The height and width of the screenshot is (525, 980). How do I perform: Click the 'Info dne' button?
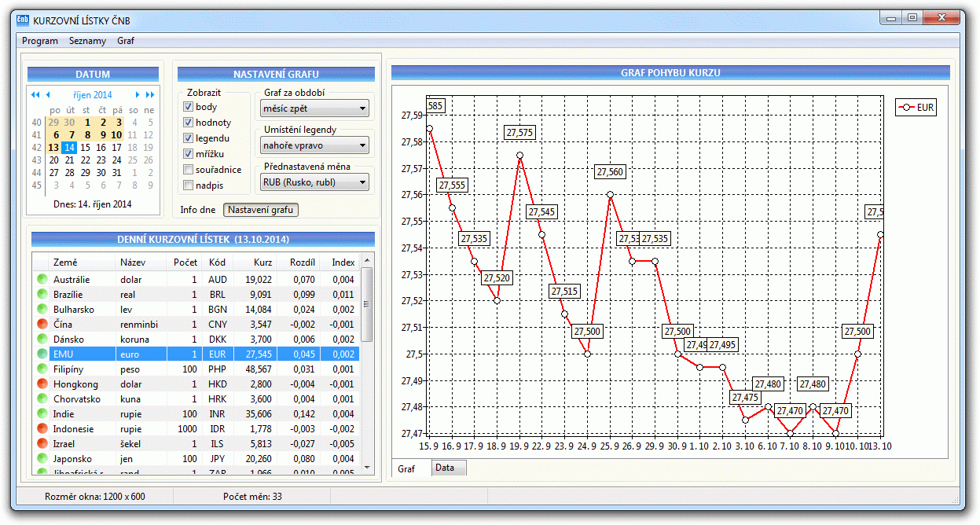[197, 210]
